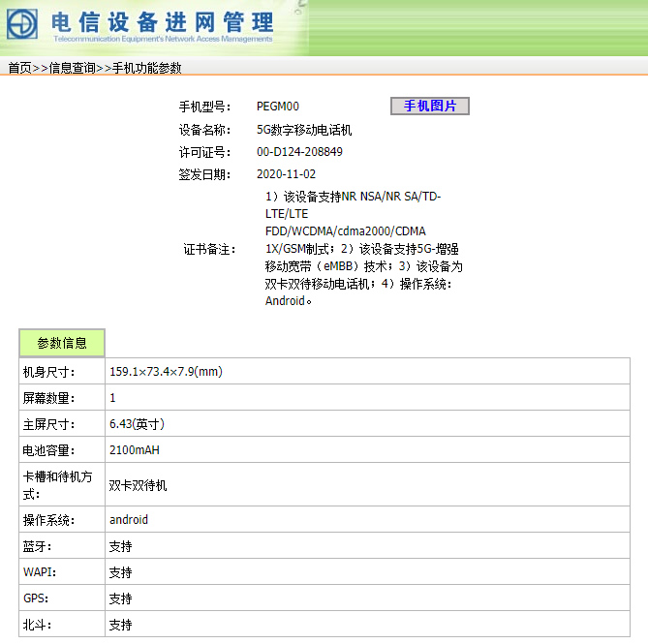
Task: Go to 首页 in the breadcrumb
Action: (x=19, y=68)
